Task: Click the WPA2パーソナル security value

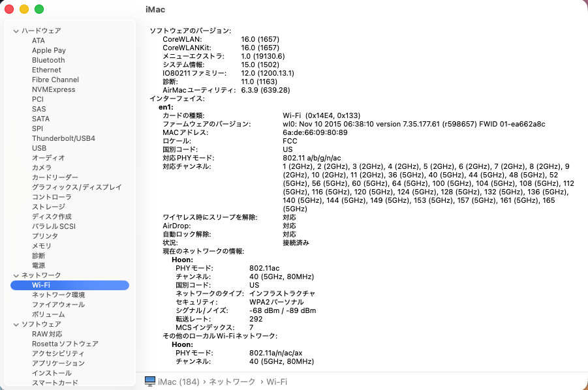Action: [276, 302]
